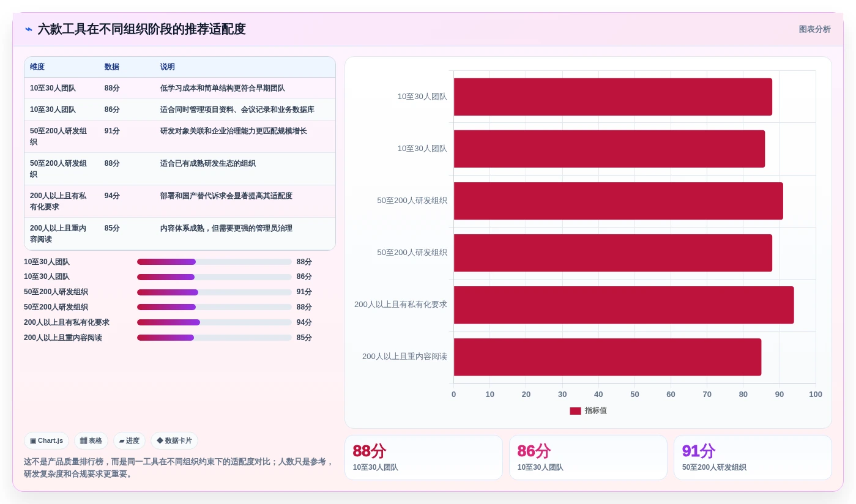Click the lightning icon beside the page title
Image resolution: width=856 pixels, height=504 pixels.
pos(29,29)
